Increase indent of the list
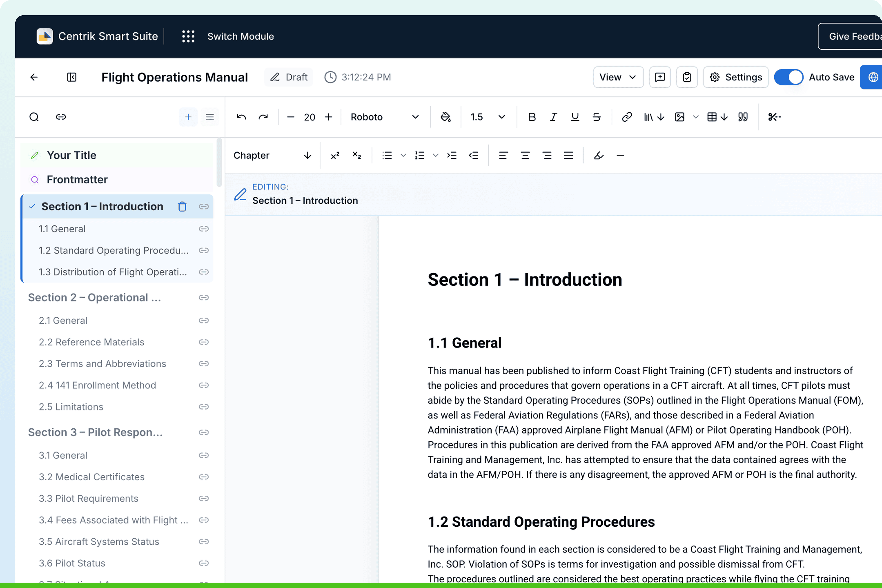Screen dimensions: 882x588 (452, 156)
